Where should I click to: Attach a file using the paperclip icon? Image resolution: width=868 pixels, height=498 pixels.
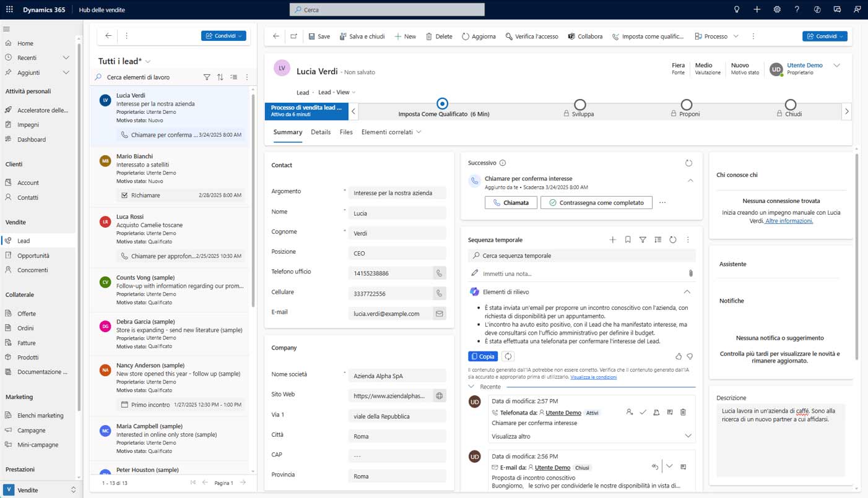point(690,273)
